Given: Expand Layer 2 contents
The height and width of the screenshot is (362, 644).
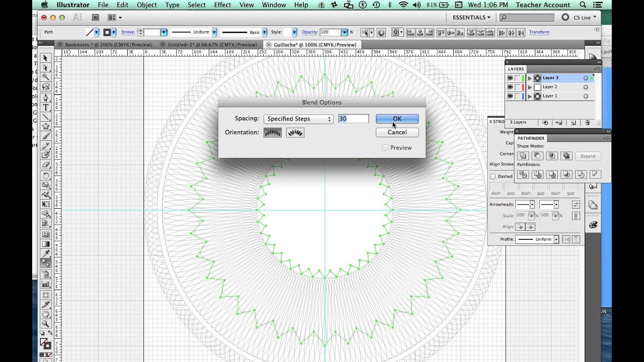Looking at the screenshot, I should [x=530, y=87].
